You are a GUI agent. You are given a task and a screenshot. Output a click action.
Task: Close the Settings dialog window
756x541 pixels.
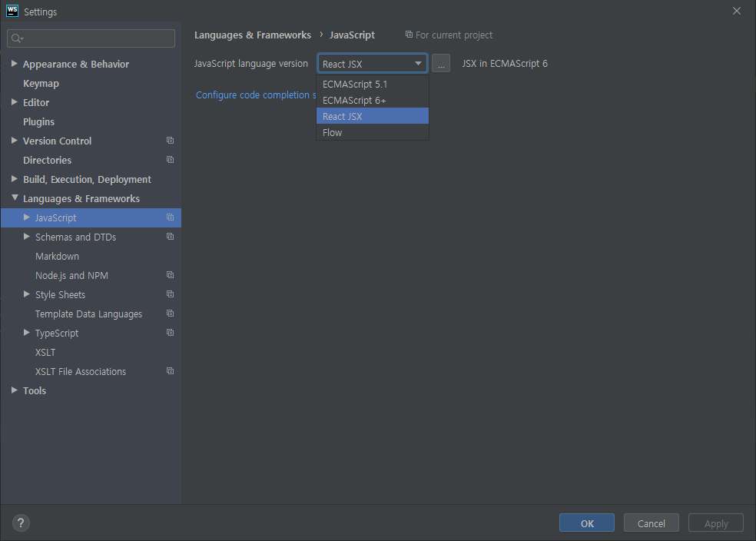pos(736,11)
